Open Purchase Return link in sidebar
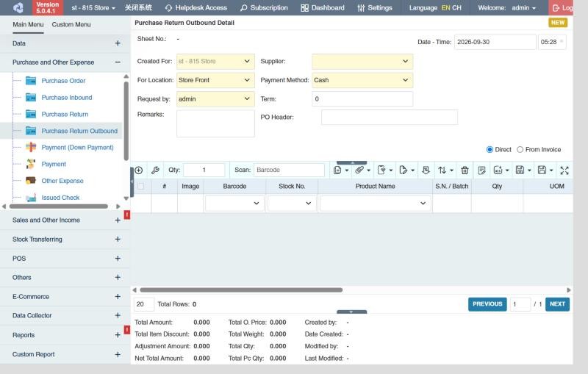 65,115
